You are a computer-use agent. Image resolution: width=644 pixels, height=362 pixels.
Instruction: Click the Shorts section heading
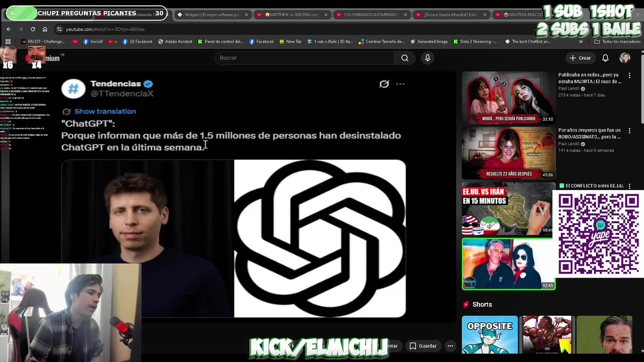tap(482, 304)
